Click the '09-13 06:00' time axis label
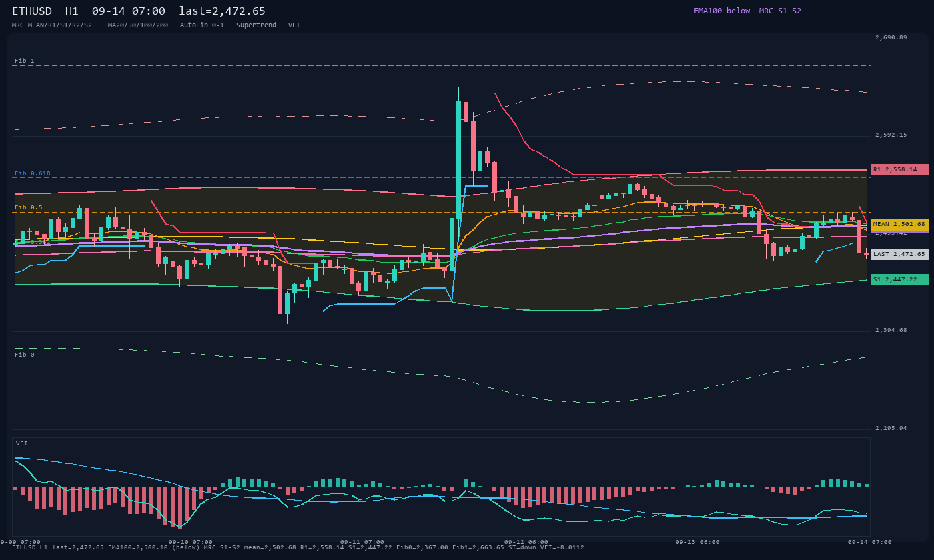 [698, 542]
